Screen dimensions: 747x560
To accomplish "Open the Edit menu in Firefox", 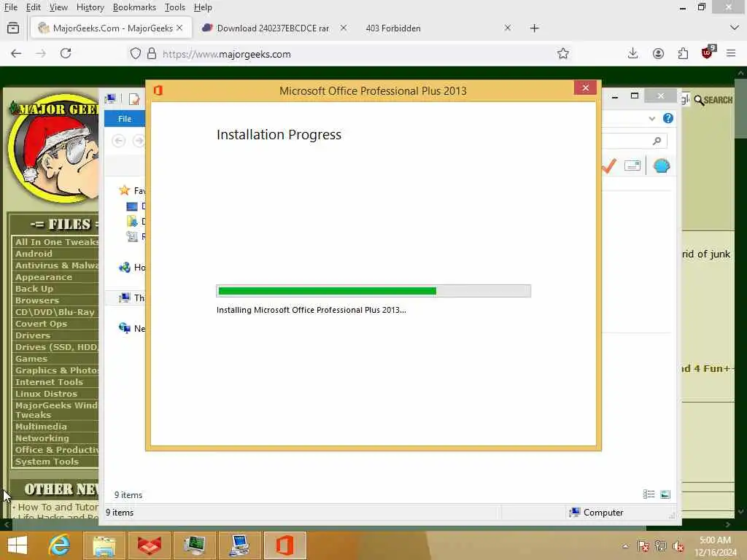I will 34,7.
